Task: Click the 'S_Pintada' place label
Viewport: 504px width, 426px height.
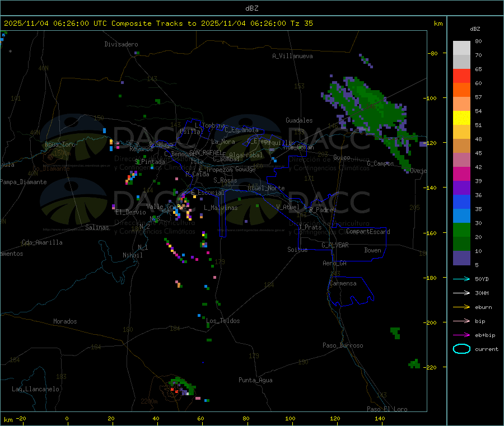Action: (x=150, y=162)
